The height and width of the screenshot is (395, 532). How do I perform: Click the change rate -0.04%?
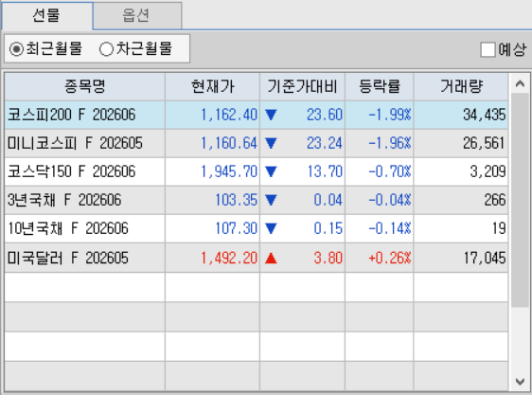coord(390,200)
